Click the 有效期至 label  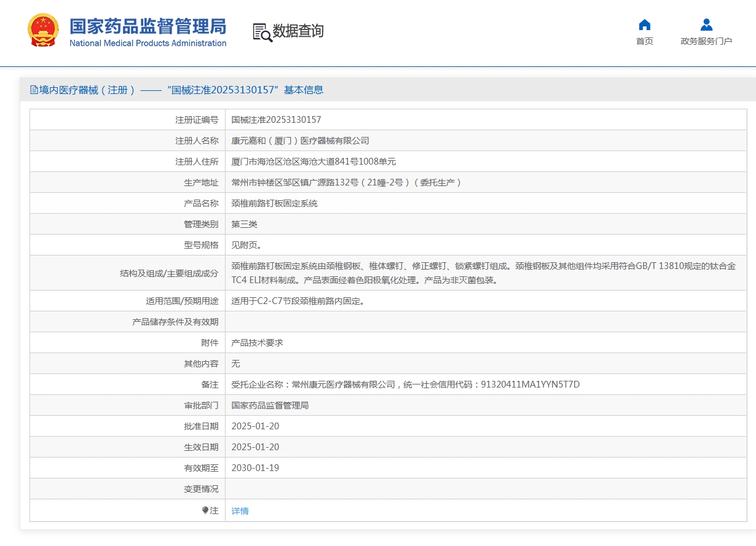201,468
